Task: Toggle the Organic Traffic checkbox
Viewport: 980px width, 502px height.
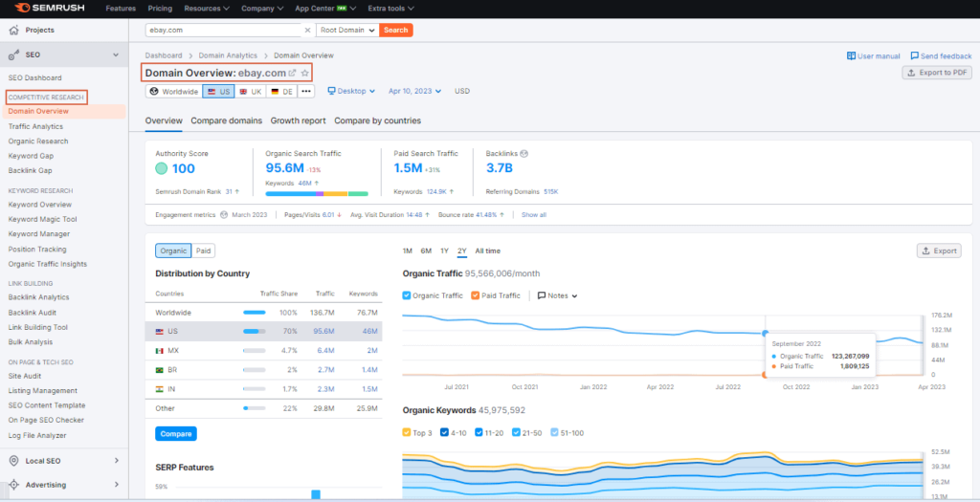Action: (407, 295)
